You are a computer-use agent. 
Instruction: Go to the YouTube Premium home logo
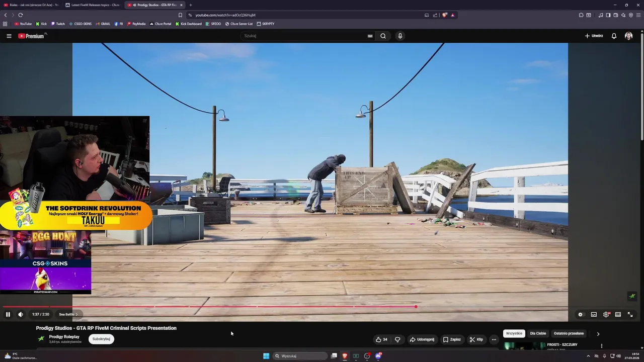point(32,36)
